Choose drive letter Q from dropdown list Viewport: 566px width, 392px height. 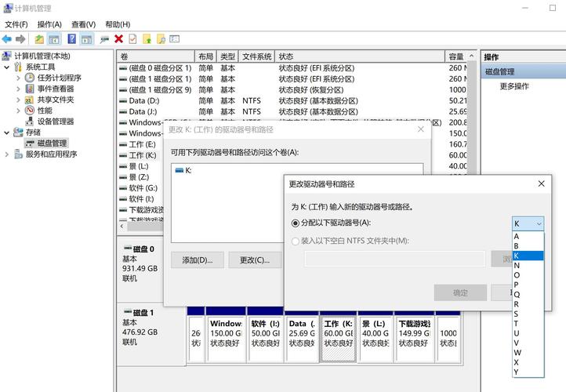(x=528, y=295)
